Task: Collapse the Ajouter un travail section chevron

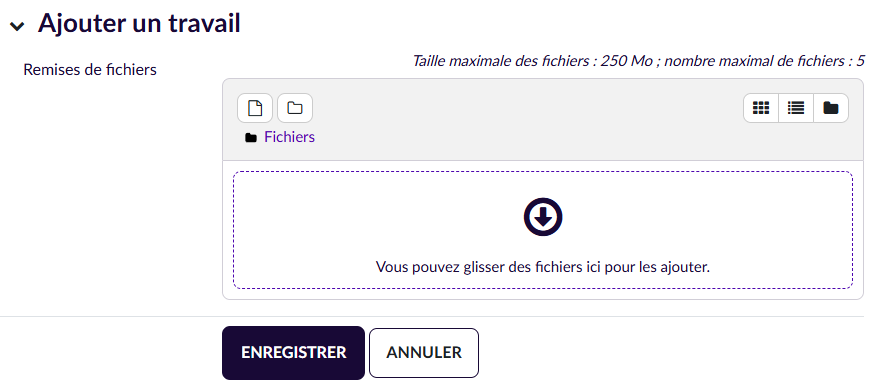Action: [x=18, y=26]
